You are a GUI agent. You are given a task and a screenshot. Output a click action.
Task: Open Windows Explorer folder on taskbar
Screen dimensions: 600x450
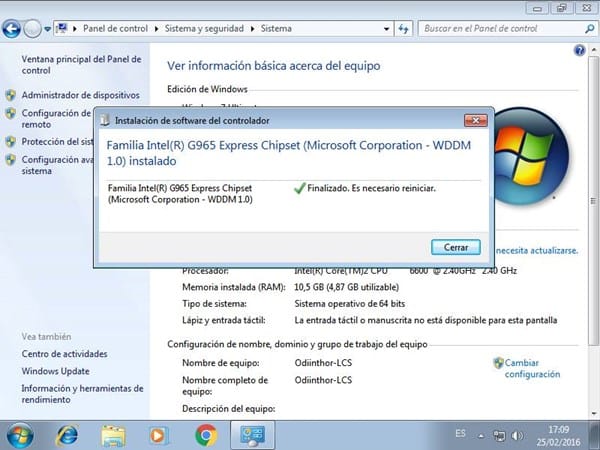113,435
